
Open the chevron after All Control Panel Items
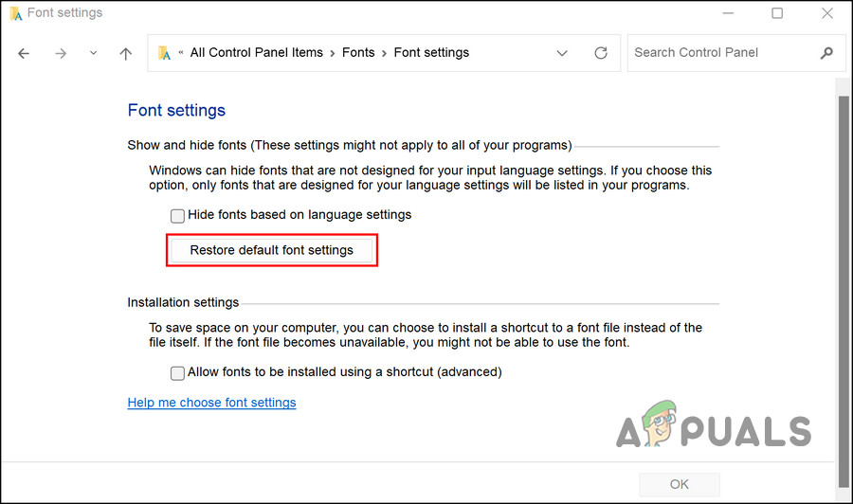(333, 53)
